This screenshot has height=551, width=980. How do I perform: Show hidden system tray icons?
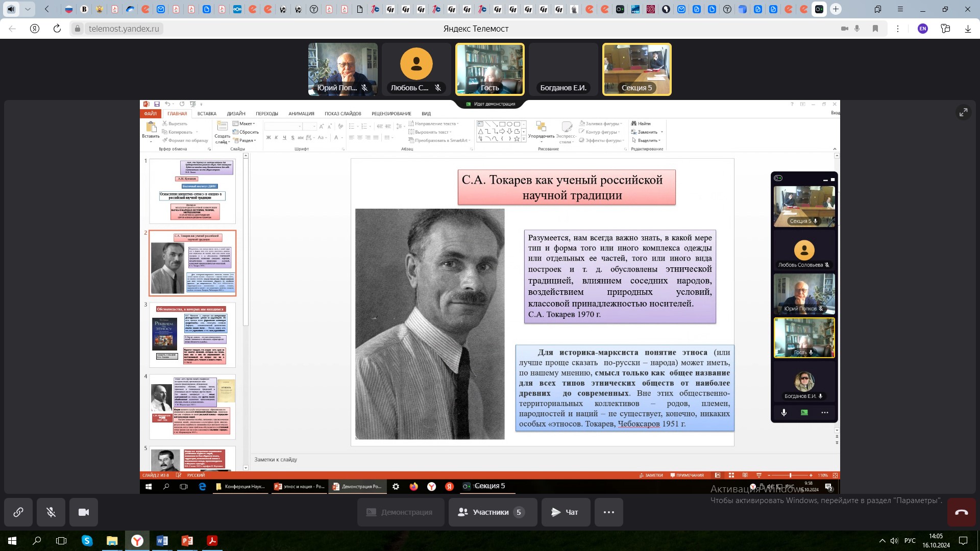882,541
